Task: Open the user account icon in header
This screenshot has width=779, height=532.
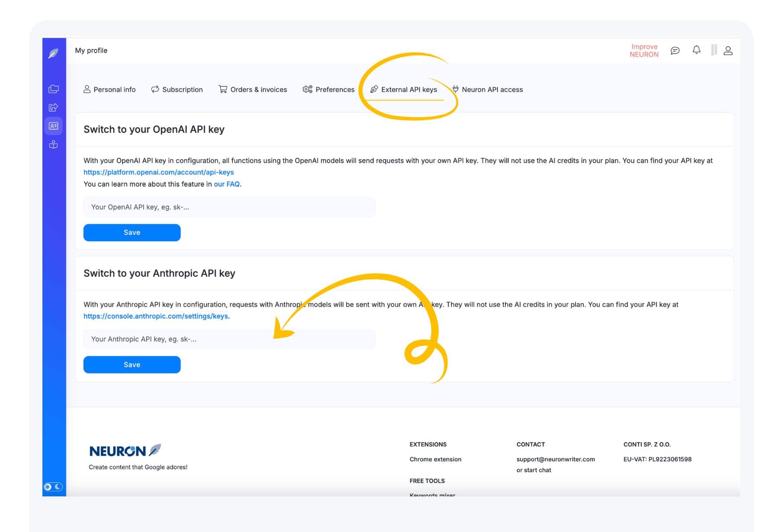Action: pos(728,51)
